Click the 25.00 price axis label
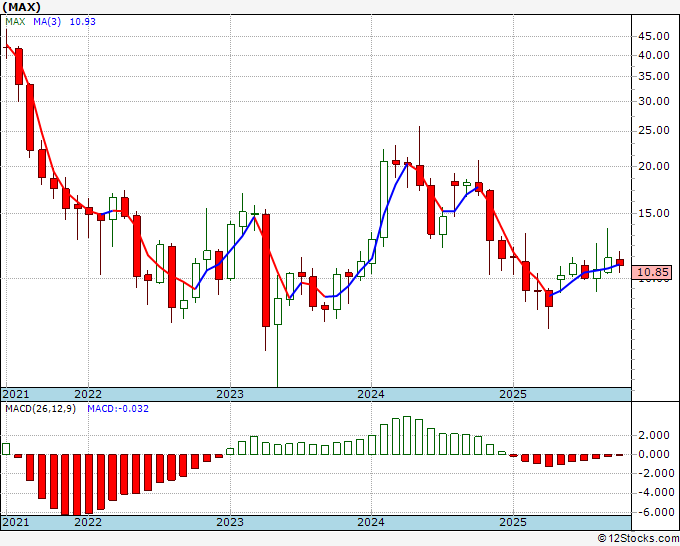 (x=654, y=131)
